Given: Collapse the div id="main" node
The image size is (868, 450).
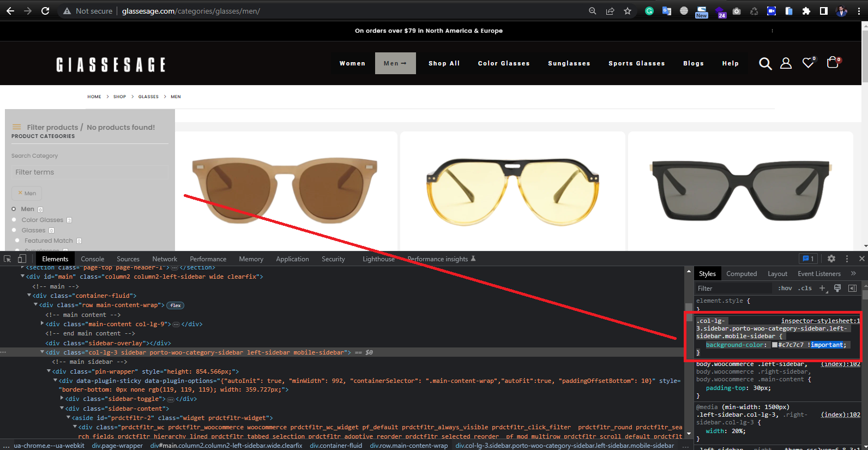Looking at the screenshot, I should pyautogui.click(x=22, y=277).
